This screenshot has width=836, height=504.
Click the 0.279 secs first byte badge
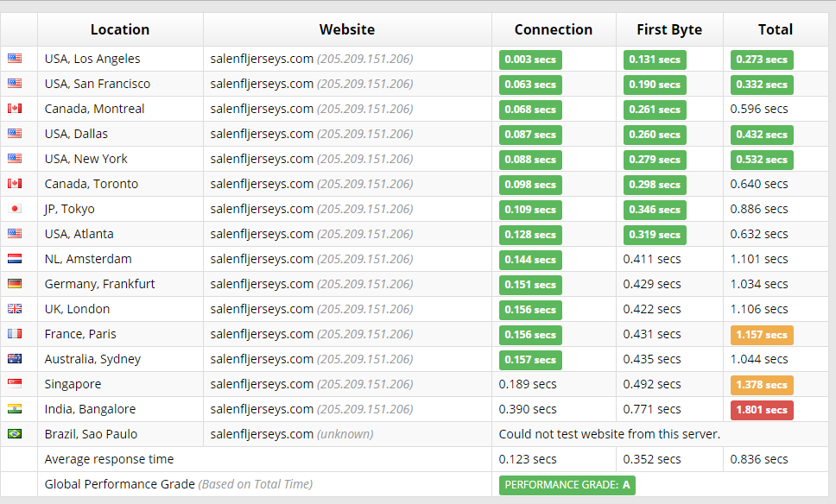(655, 160)
